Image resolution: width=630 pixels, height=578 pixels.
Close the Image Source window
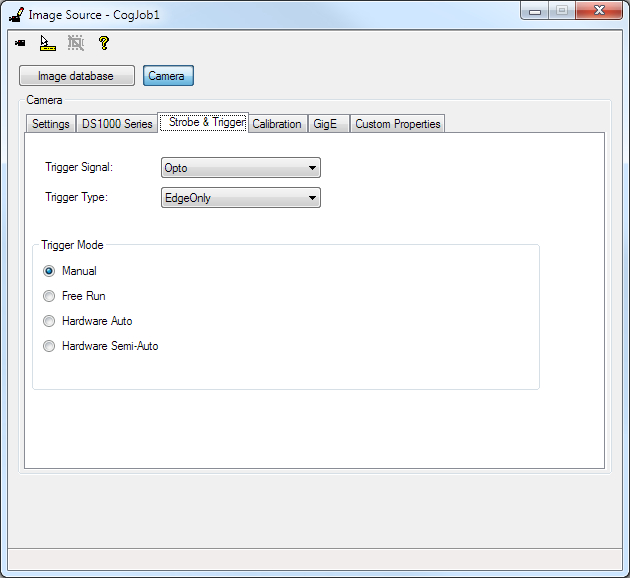[599, 10]
